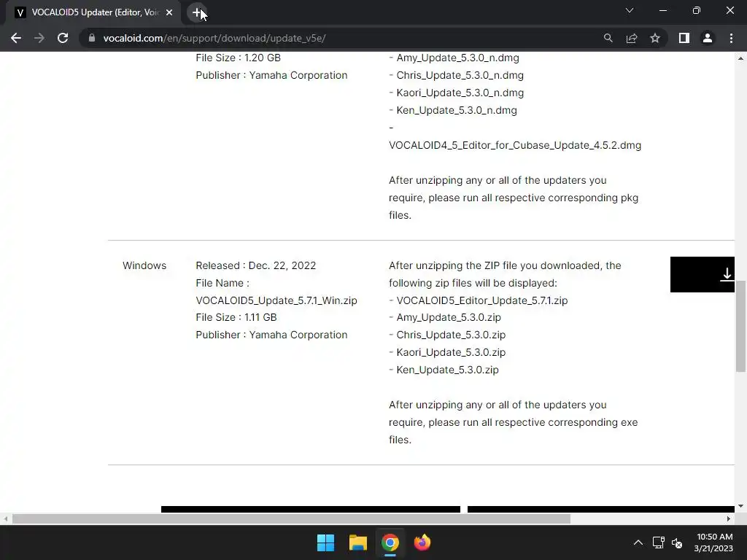Go back to the previous page
Viewport: 747px width, 560px height.
coord(16,38)
